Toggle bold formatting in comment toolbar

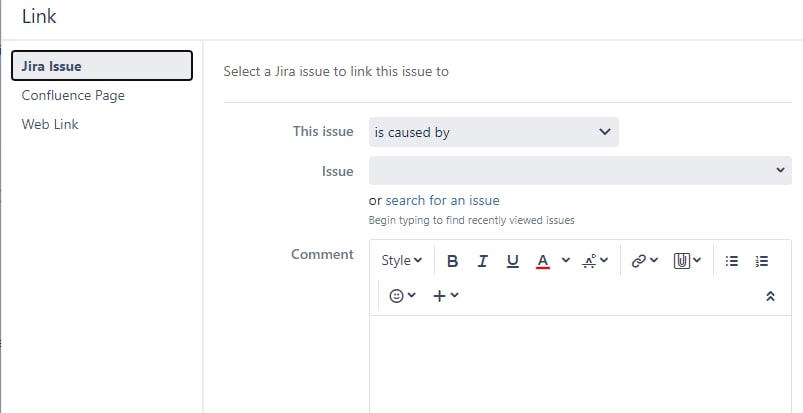pyautogui.click(x=452, y=261)
